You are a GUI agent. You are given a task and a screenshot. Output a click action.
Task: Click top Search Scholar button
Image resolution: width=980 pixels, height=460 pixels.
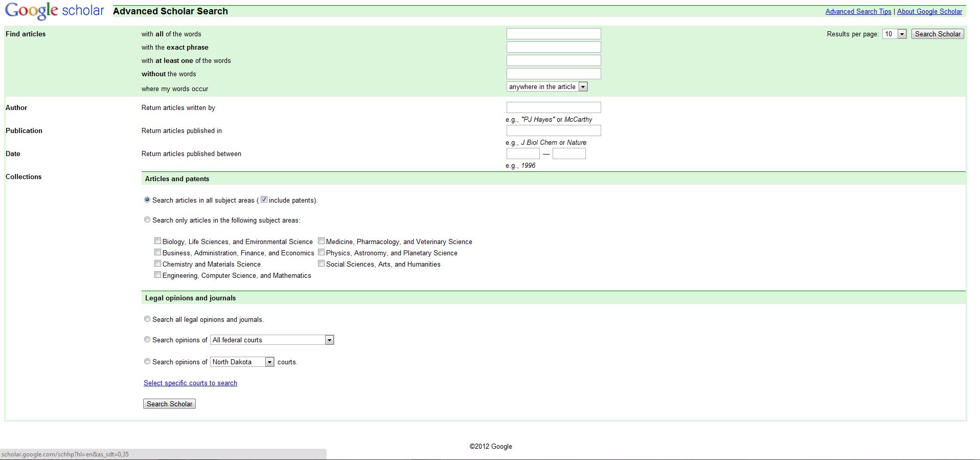click(x=938, y=34)
